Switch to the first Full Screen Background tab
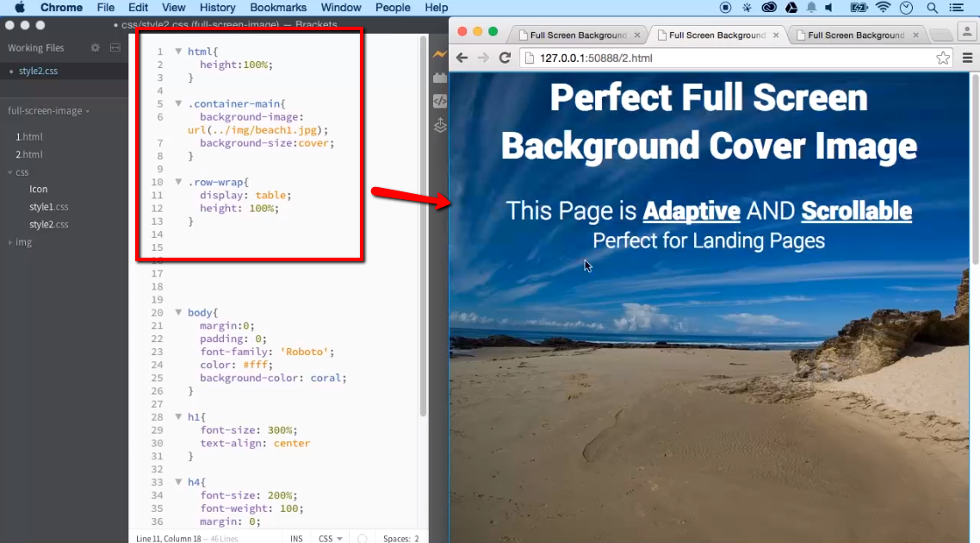The height and width of the screenshot is (543, 980). (x=578, y=35)
